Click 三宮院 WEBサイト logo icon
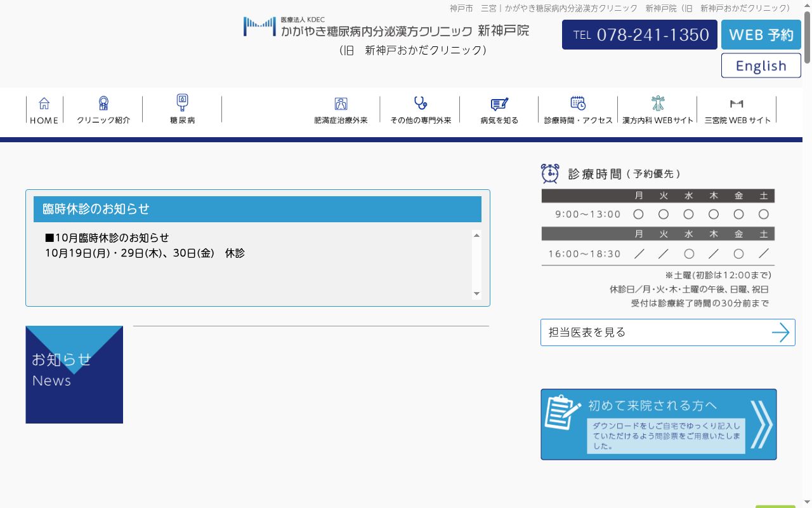This screenshot has width=812, height=508. coord(737,104)
